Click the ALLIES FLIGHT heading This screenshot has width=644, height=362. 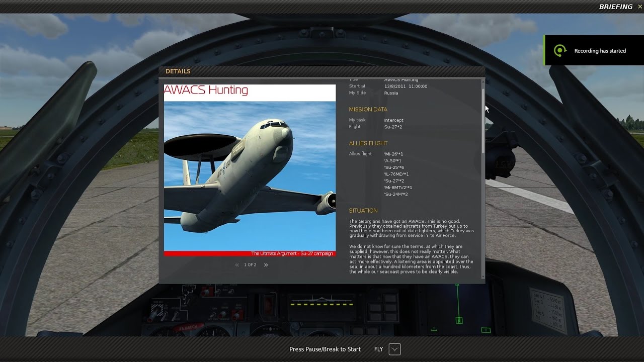(368, 143)
